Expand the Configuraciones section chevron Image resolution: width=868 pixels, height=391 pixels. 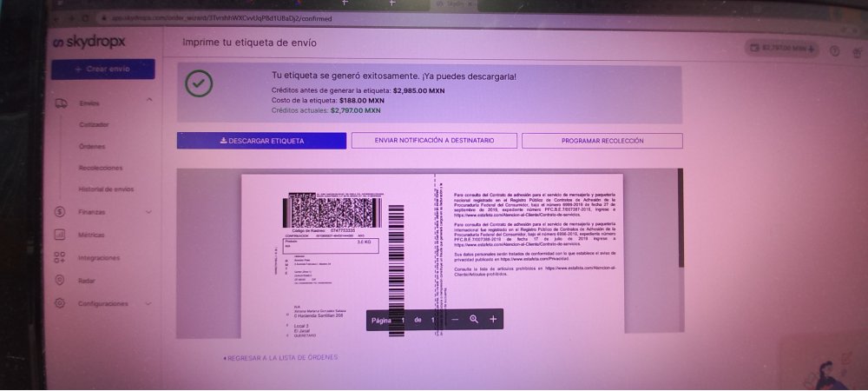[148, 303]
